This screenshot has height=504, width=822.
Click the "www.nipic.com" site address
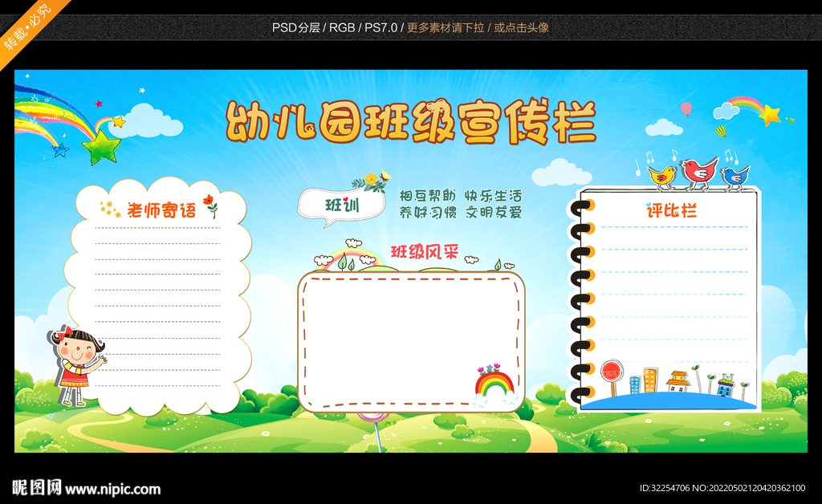point(112,490)
